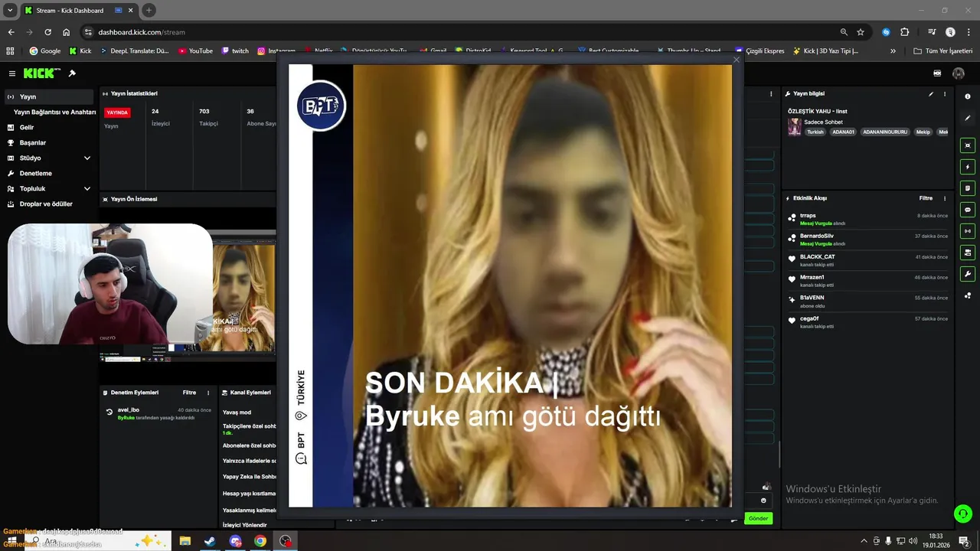
Task: Show more bookmarks with double chevron
Action: [893, 51]
